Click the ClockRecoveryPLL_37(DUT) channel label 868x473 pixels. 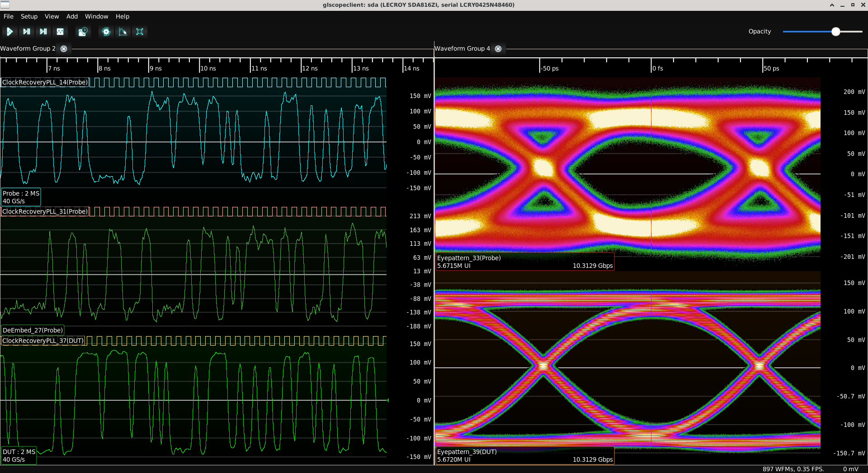43,341
